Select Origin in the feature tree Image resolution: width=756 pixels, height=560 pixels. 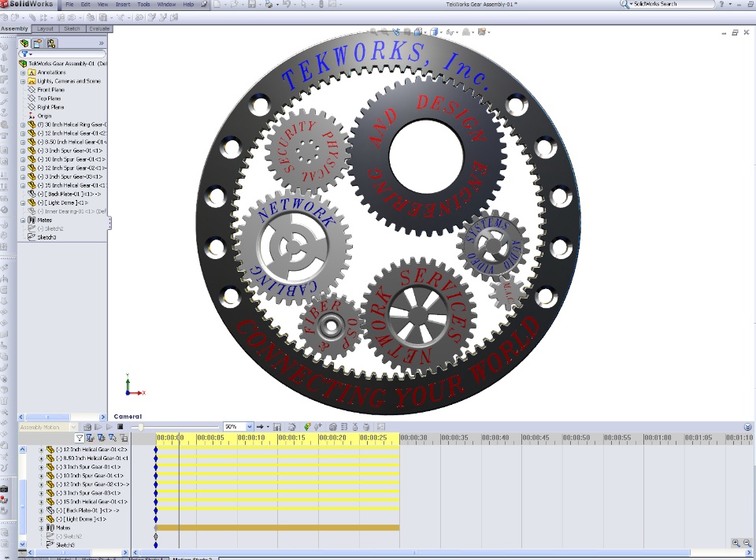pos(44,116)
